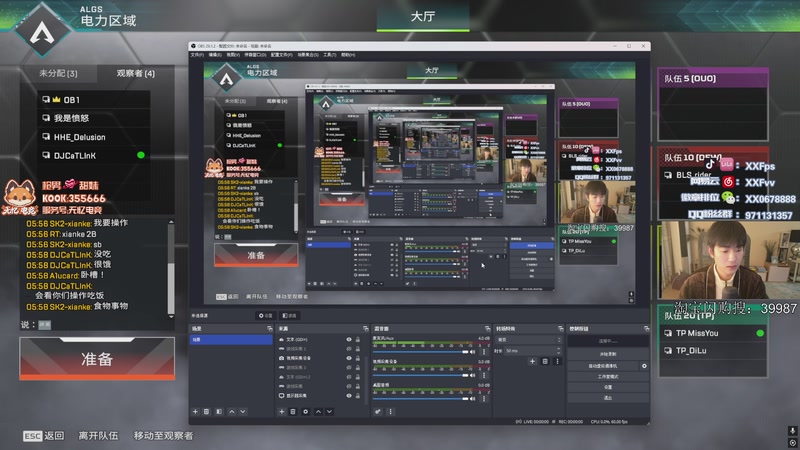
Task: Click 移动至观察者 at bottom of lobby
Action: point(163,436)
